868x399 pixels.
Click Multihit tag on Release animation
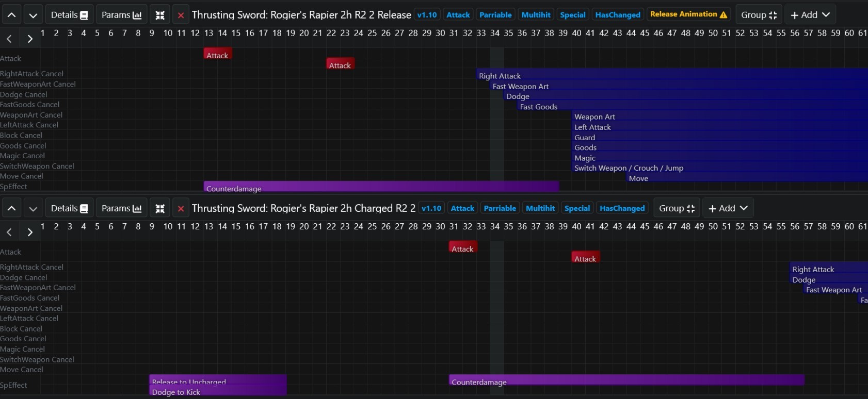pyautogui.click(x=536, y=15)
